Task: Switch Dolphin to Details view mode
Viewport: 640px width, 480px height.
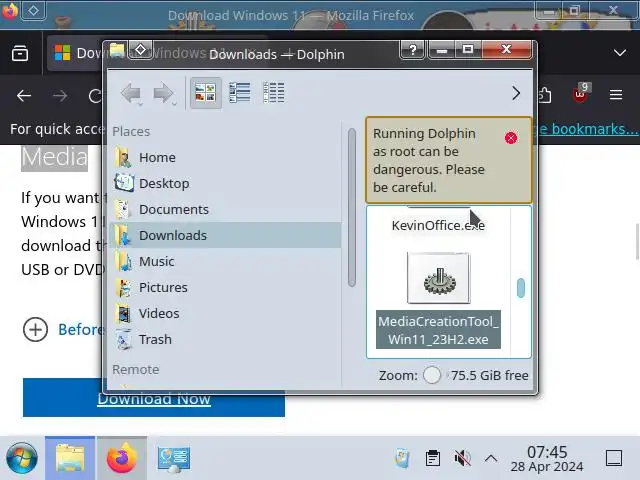Action: pyautogui.click(x=274, y=93)
